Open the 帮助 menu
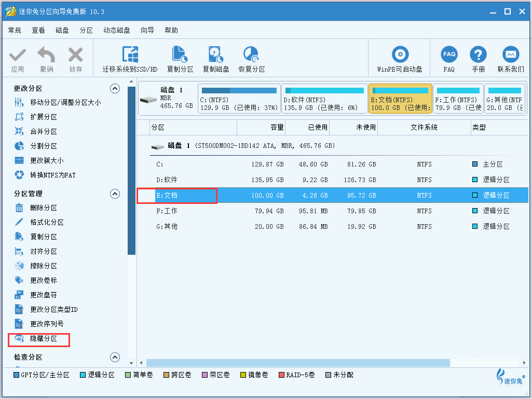 click(x=171, y=30)
